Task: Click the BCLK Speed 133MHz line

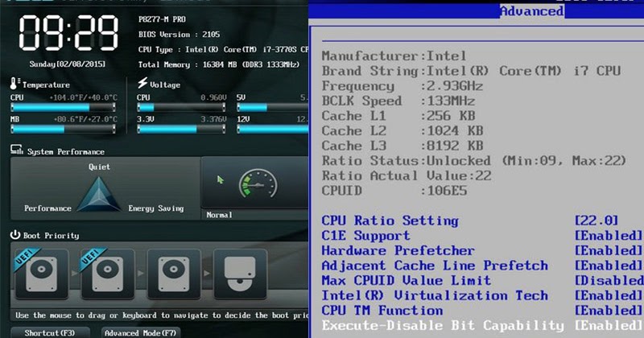Action: (398, 101)
